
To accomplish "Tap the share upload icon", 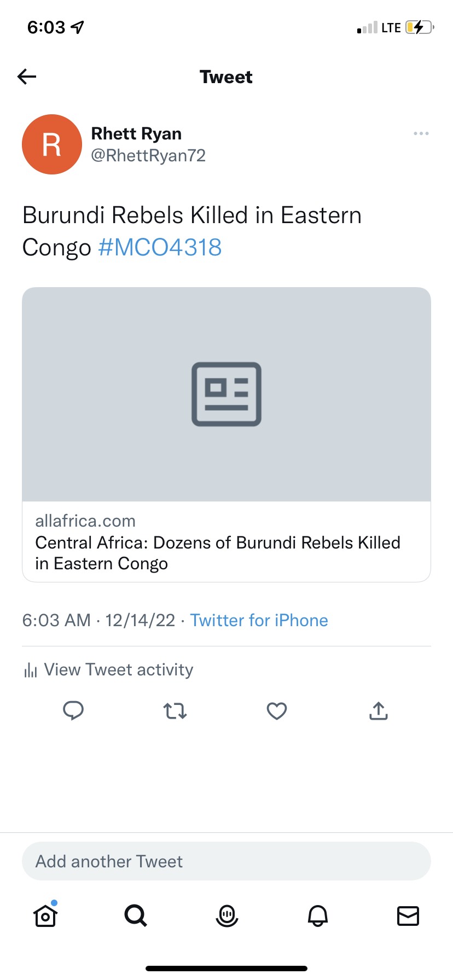I will (379, 711).
